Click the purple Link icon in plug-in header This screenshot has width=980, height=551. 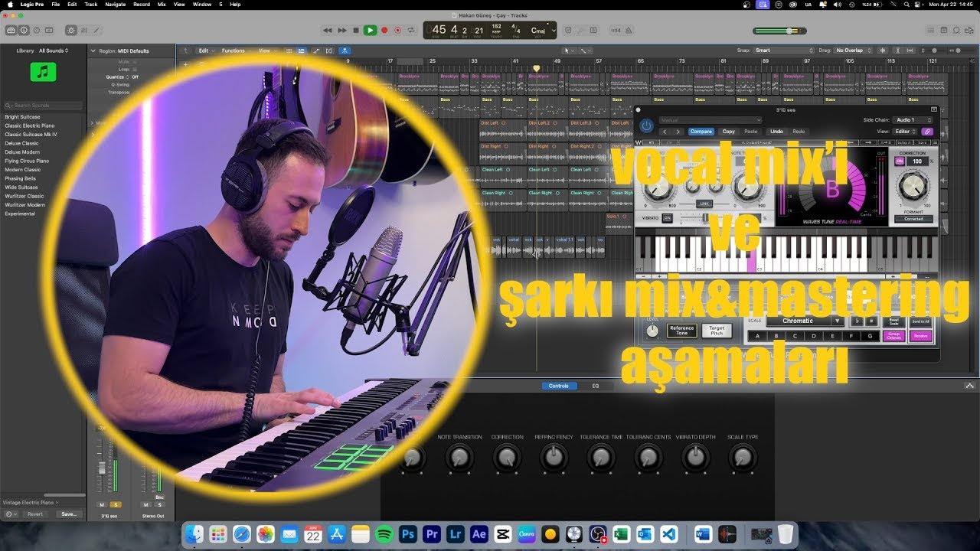927,132
